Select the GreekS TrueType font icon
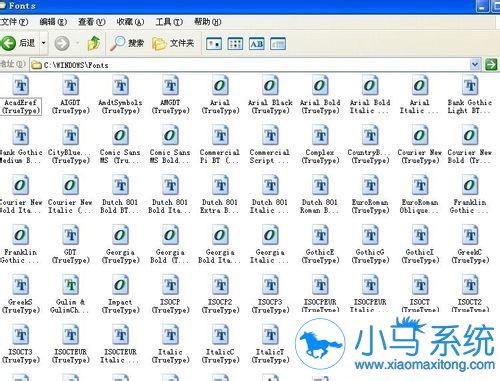This screenshot has height=381, width=500. [21, 285]
